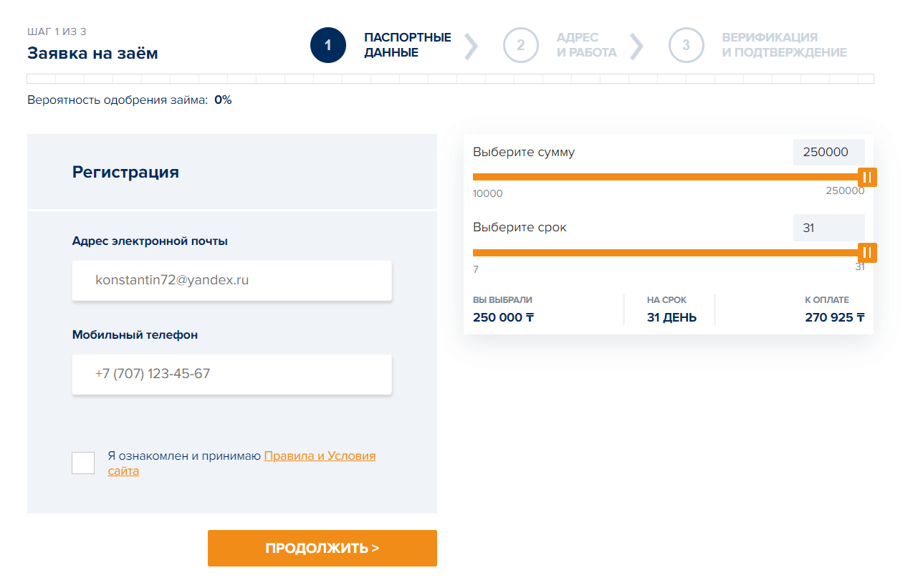
Task: Click the arrow icon inside Продолжить button
Action: click(376, 547)
